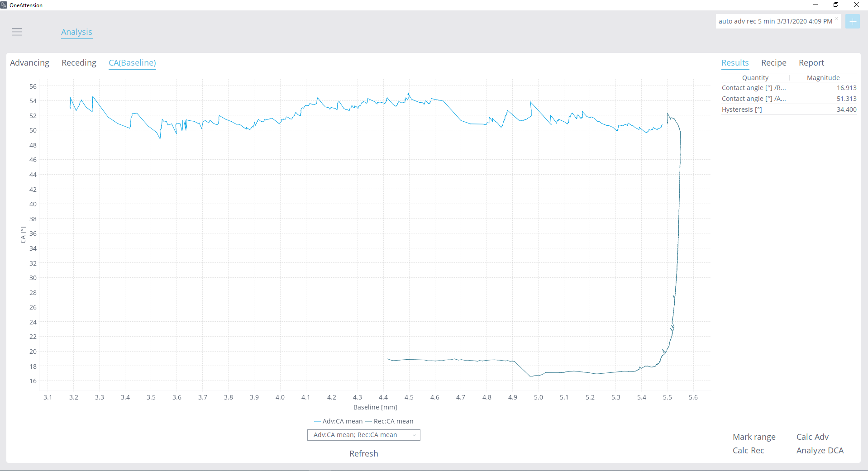Viewport: 868px width, 471px height.
Task: Restore down the OneAttension window
Action: coord(835,5)
